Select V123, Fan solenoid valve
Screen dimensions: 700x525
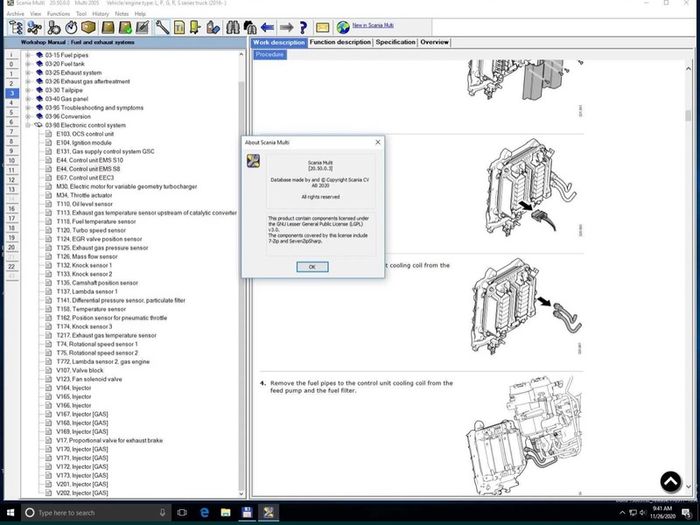(89, 379)
